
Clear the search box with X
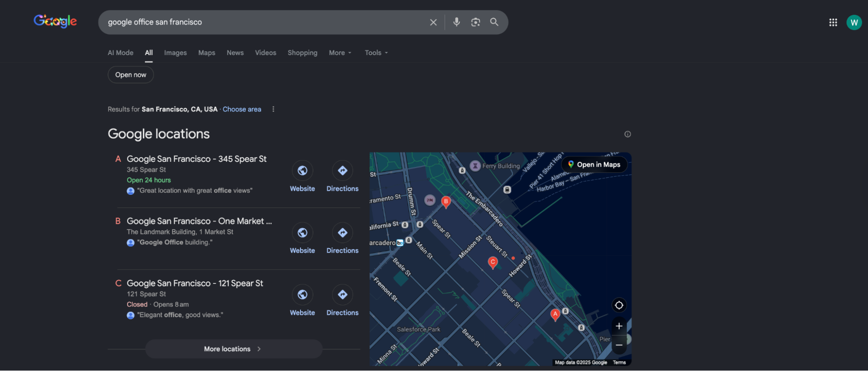coord(433,22)
